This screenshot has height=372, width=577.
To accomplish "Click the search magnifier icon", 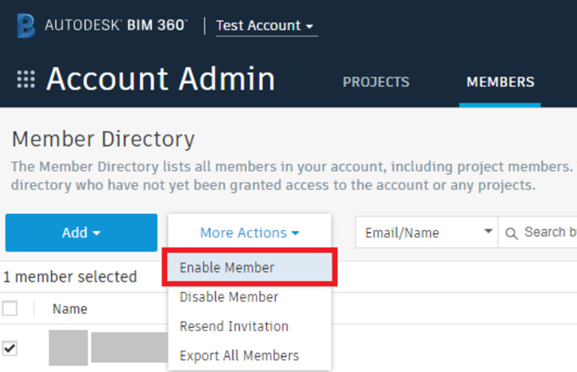I will tap(511, 233).
